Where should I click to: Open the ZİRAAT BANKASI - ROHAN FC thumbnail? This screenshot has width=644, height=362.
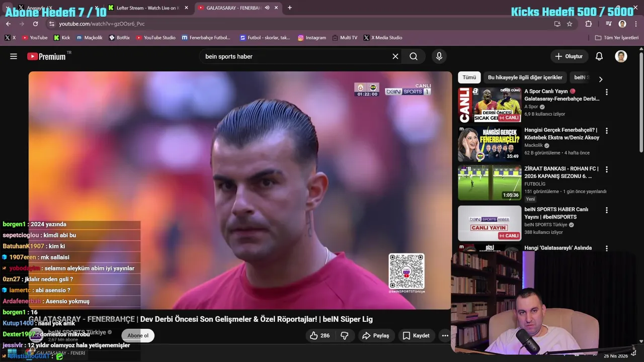click(490, 183)
